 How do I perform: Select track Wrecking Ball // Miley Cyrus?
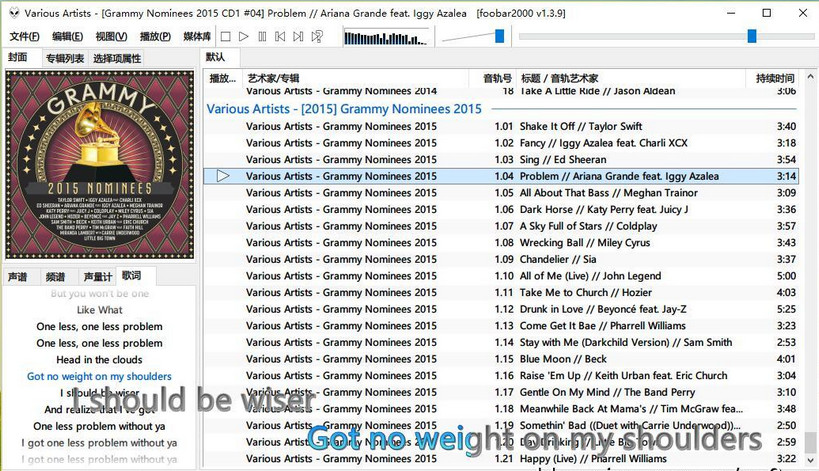[501, 243]
